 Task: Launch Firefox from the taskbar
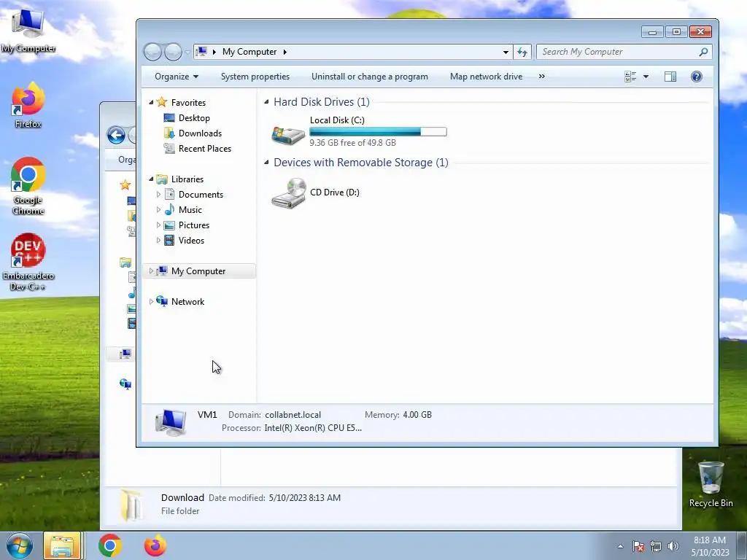tap(155, 545)
